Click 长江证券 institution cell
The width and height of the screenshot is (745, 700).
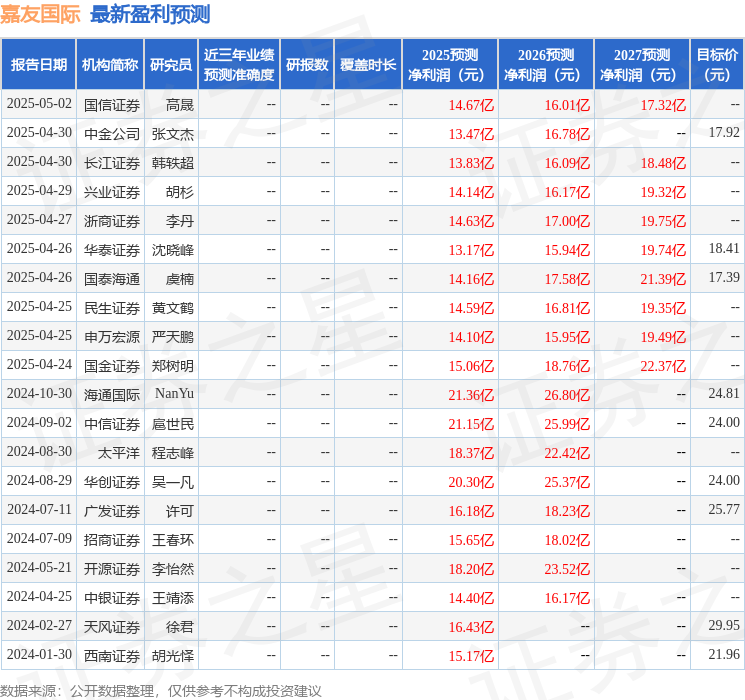click(112, 163)
